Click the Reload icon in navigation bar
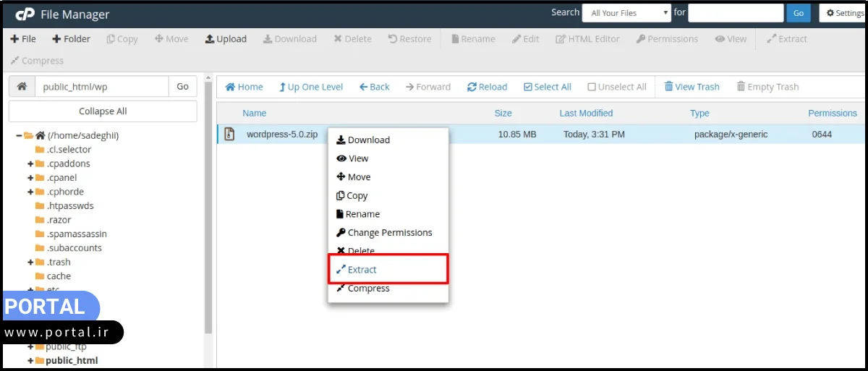Image resolution: width=868 pixels, height=371 pixels. (x=472, y=87)
